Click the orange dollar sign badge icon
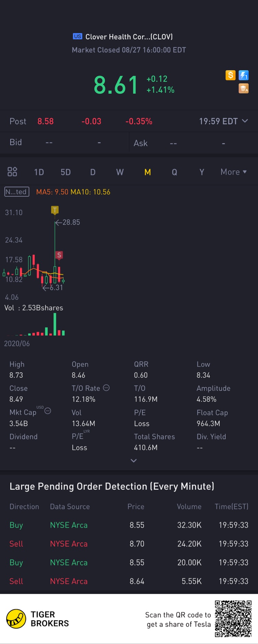The image size is (258, 644). click(x=230, y=75)
